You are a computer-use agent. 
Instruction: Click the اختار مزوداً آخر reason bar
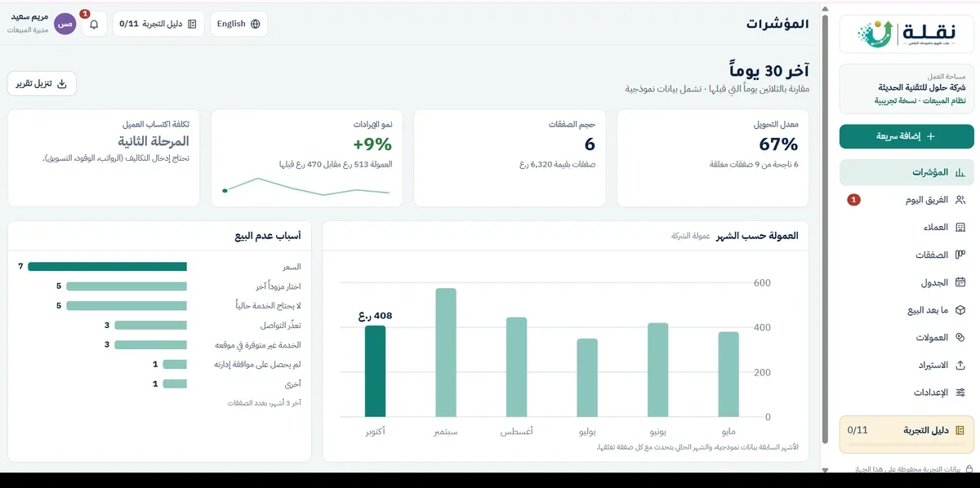click(x=127, y=286)
